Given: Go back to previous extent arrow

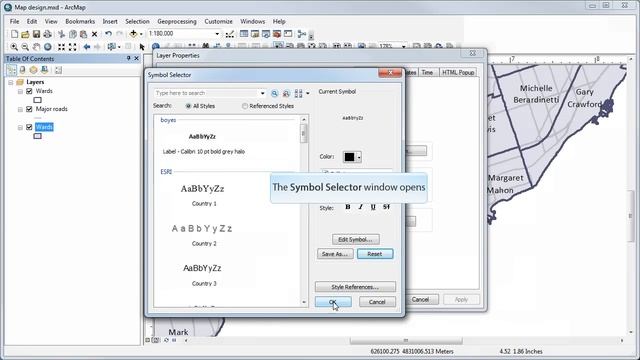Looking at the screenshot, I should coord(87,47).
